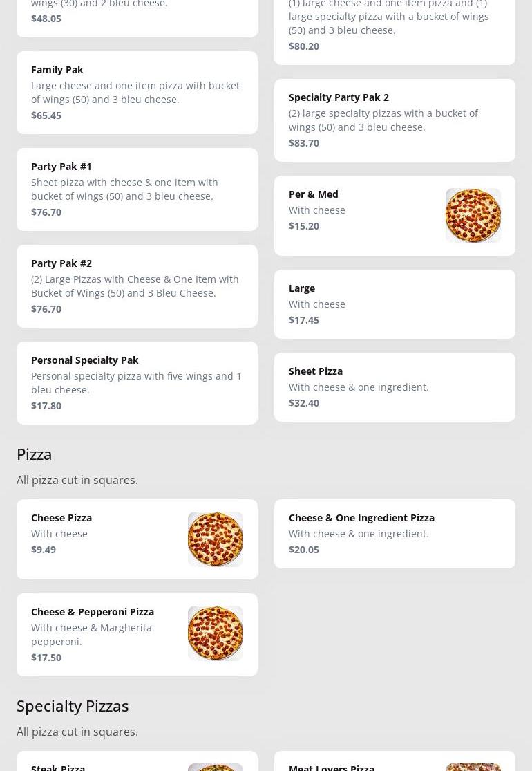
Task: Click the Meat Lovers Pizza thumbnail at bottom
Action: click(473, 767)
